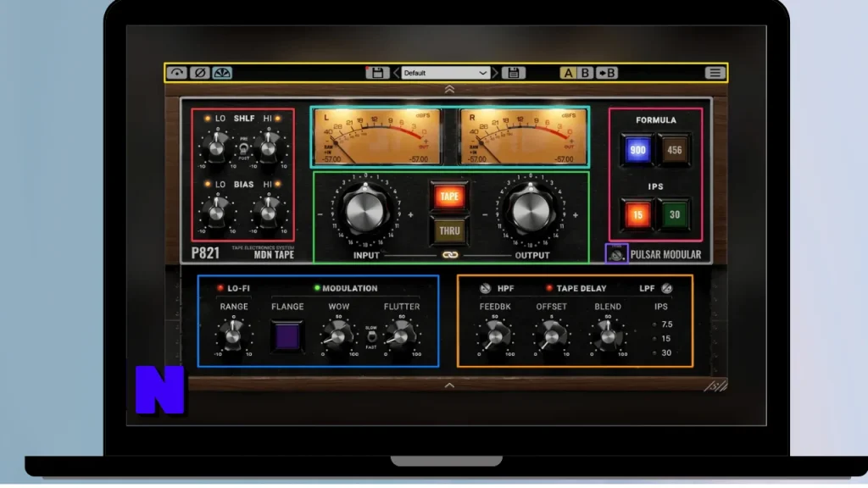Click the LO-FI RANGE knob
Image resolution: width=868 pixels, height=488 pixels.
[233, 335]
